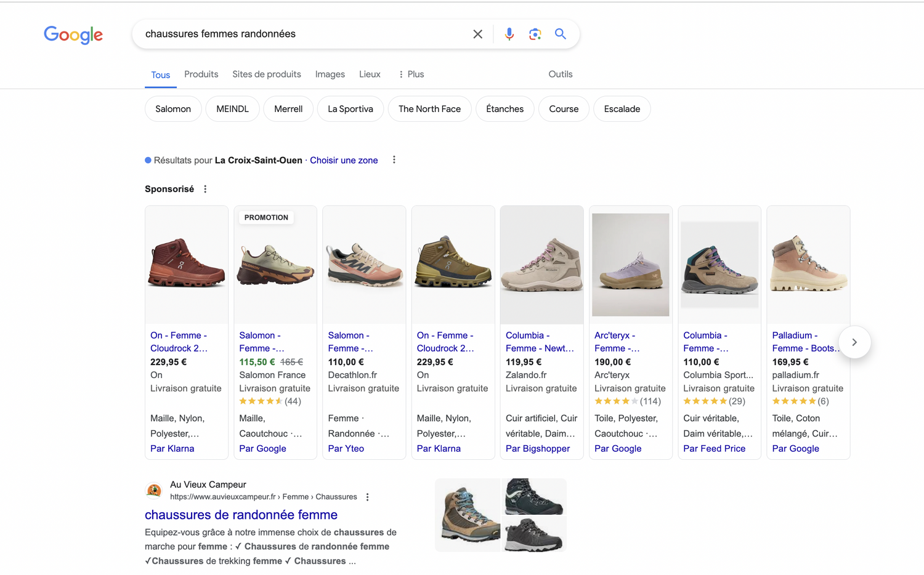This screenshot has height=575, width=924.
Task: Open the three-dot menu for Au Vieux Campeur result
Action: [367, 497]
